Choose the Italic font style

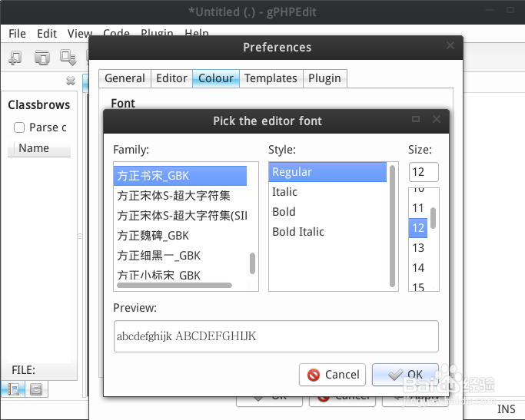(327, 192)
